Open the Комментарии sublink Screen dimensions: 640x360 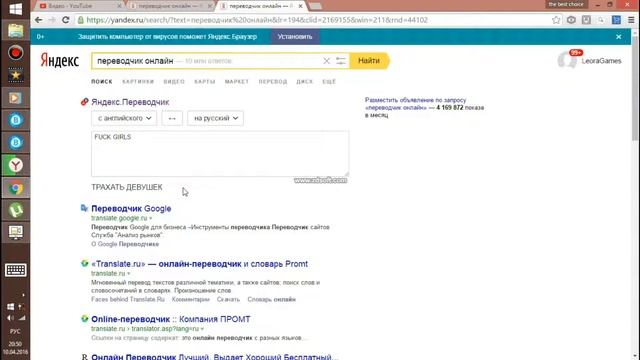click(191, 300)
